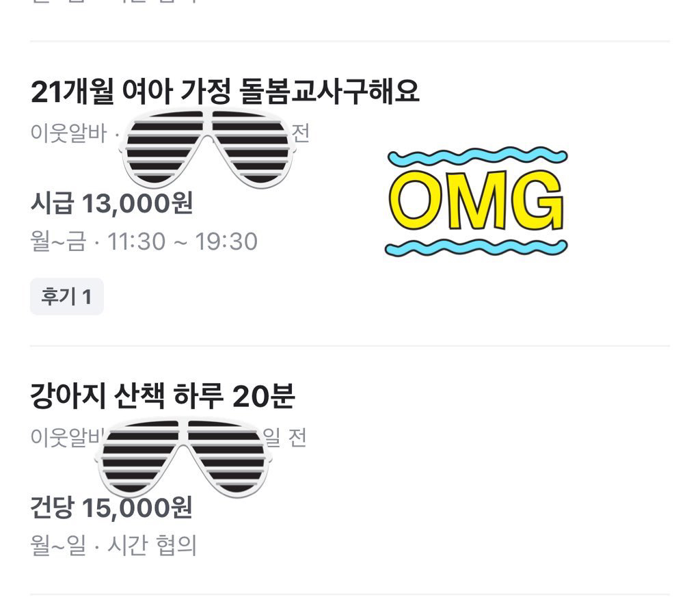This screenshot has height=606, width=700.
Task: Click the 전 timestamp on childcare listing
Action: (x=301, y=132)
